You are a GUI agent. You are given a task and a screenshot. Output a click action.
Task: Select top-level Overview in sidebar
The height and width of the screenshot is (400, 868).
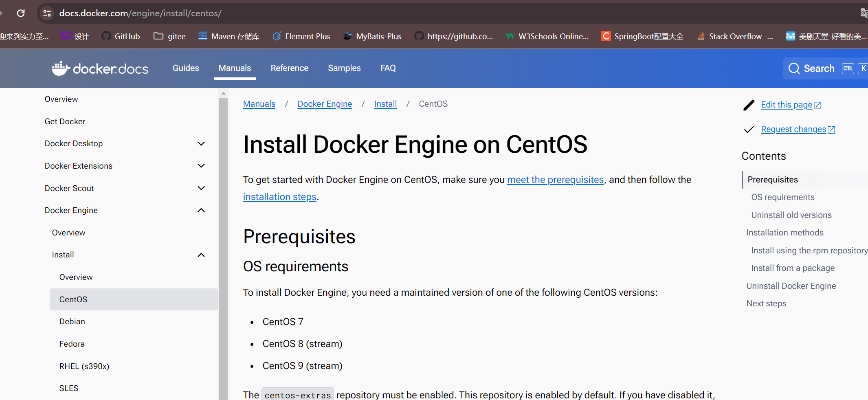(61, 99)
